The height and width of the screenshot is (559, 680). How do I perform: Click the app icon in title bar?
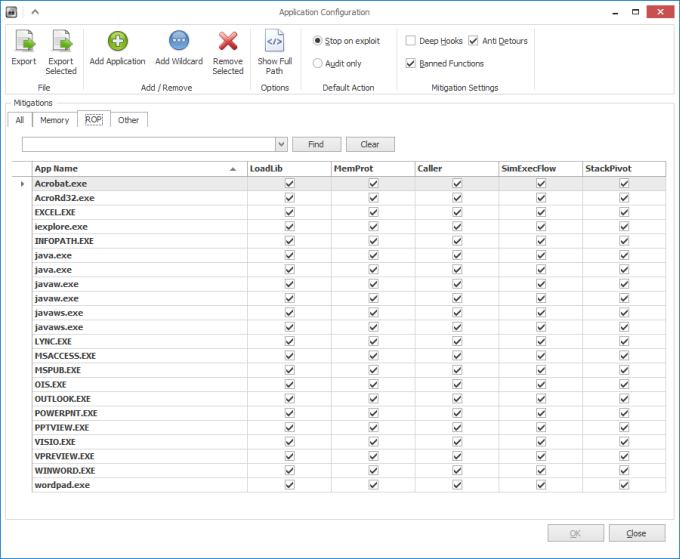(12, 12)
